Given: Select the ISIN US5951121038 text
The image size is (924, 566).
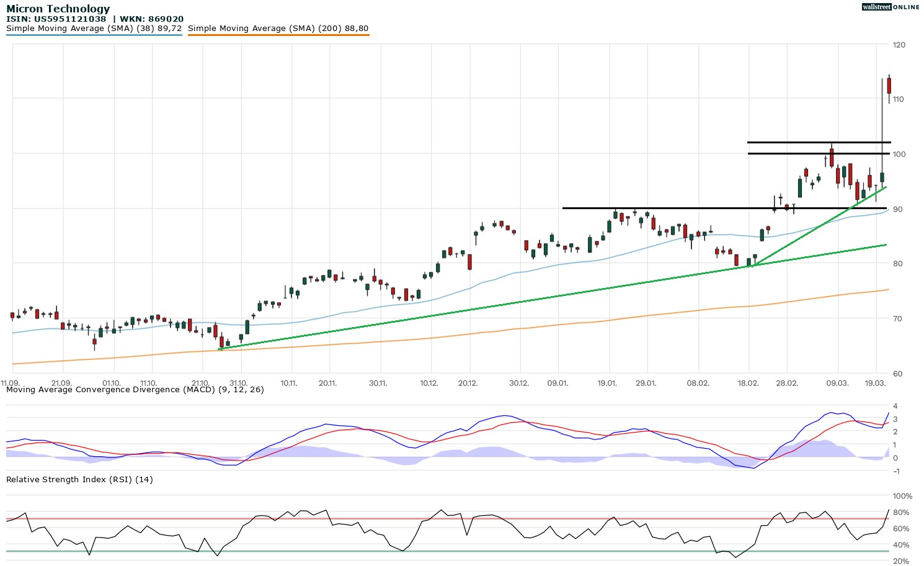Looking at the screenshot, I should pos(56,19).
